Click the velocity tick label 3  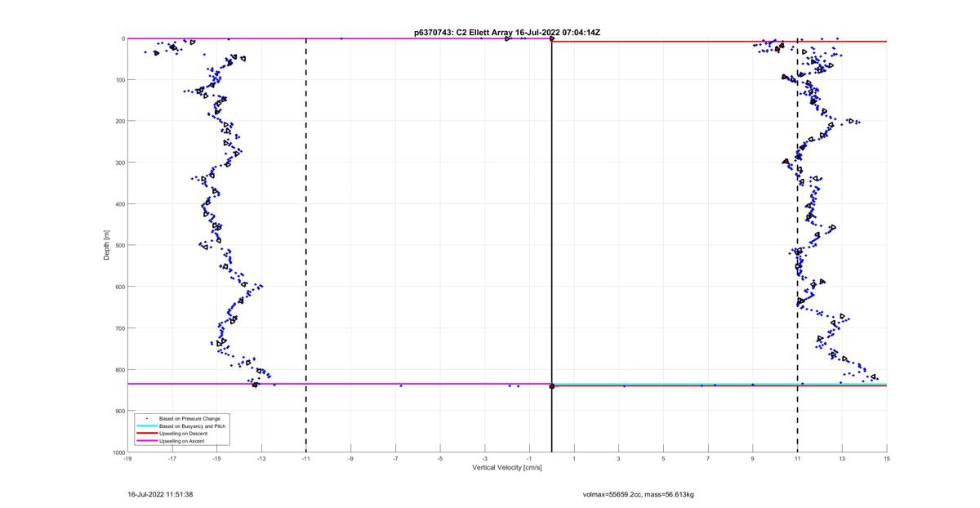(x=619, y=459)
